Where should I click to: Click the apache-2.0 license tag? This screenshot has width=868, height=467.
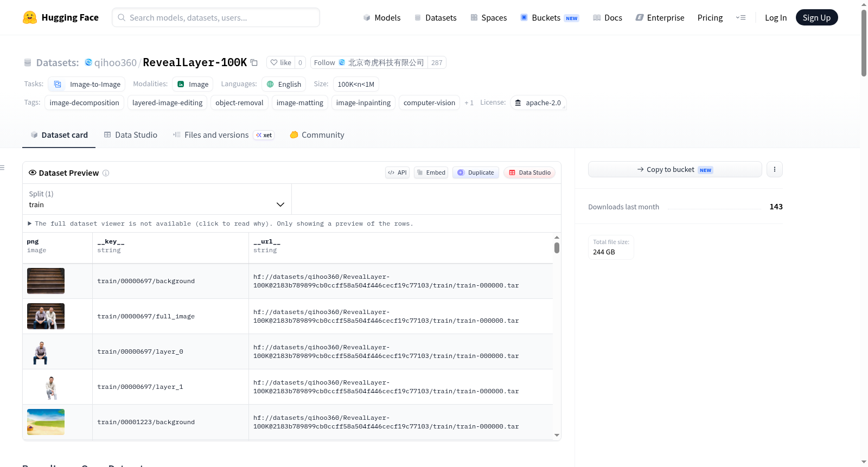(x=538, y=103)
